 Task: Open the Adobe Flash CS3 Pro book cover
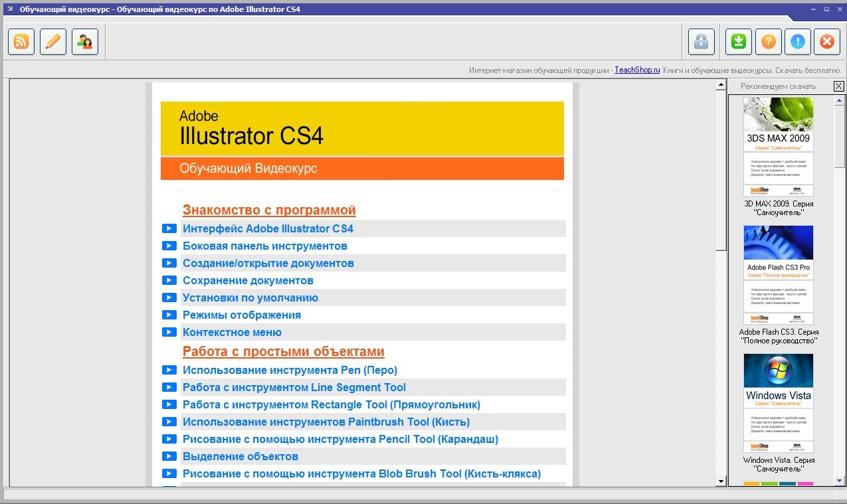[779, 275]
